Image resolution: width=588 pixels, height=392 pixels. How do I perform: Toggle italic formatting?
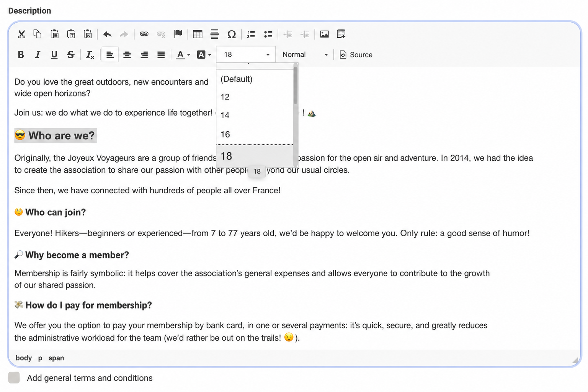[x=38, y=55]
